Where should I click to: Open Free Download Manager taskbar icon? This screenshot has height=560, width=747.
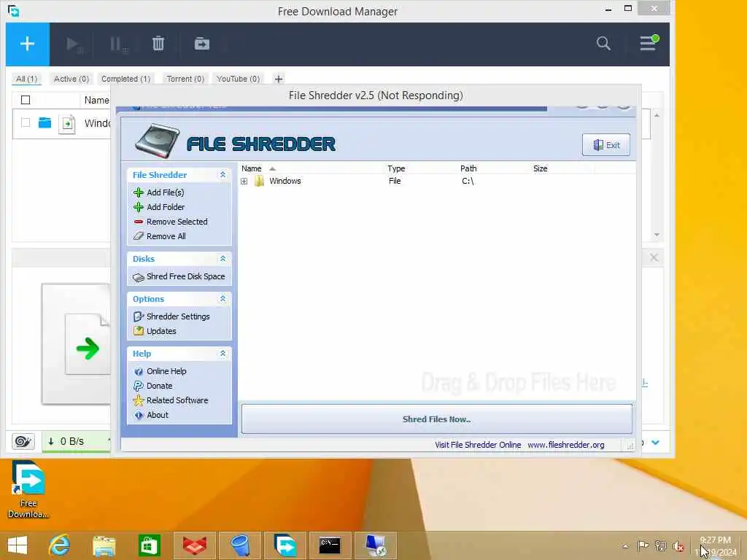point(286,545)
